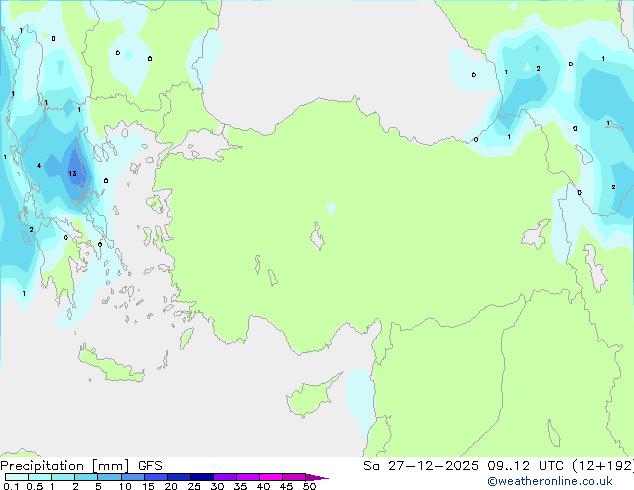The width and height of the screenshot is (634, 490).
Task: Select the 40–45 mm magenta legend swatch
Action: click(x=271, y=477)
